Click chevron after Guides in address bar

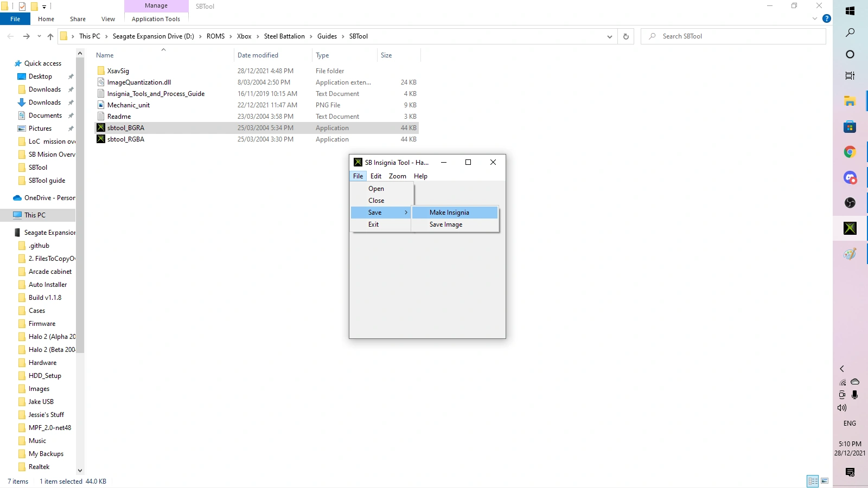[x=343, y=36]
